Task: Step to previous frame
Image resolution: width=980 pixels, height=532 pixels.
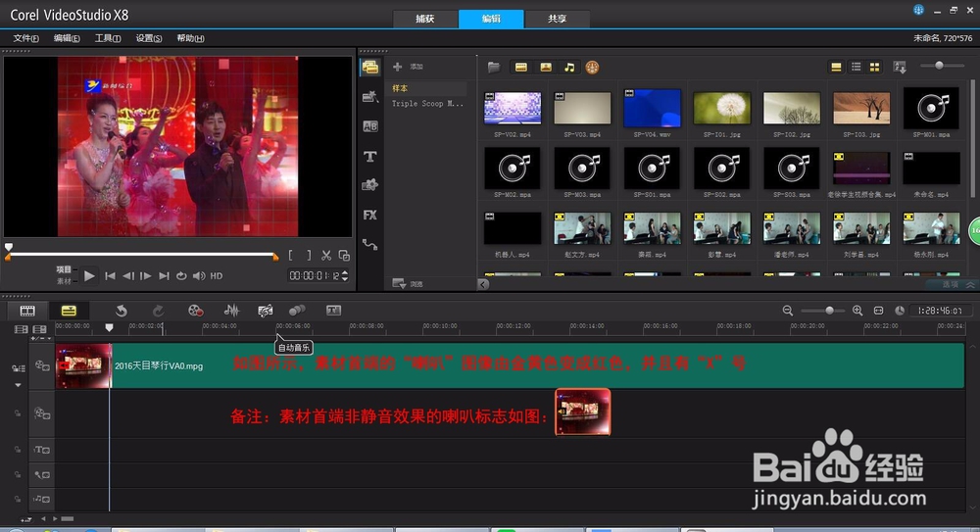Action: point(128,275)
